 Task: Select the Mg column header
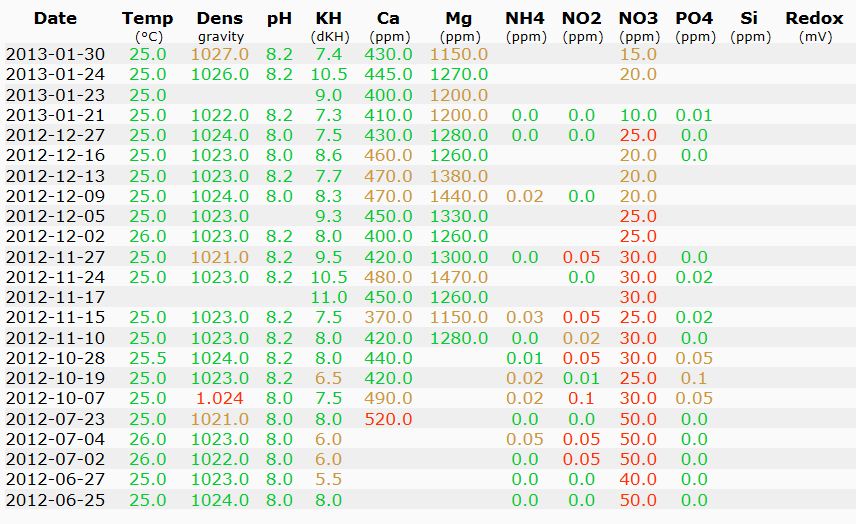[x=458, y=18]
